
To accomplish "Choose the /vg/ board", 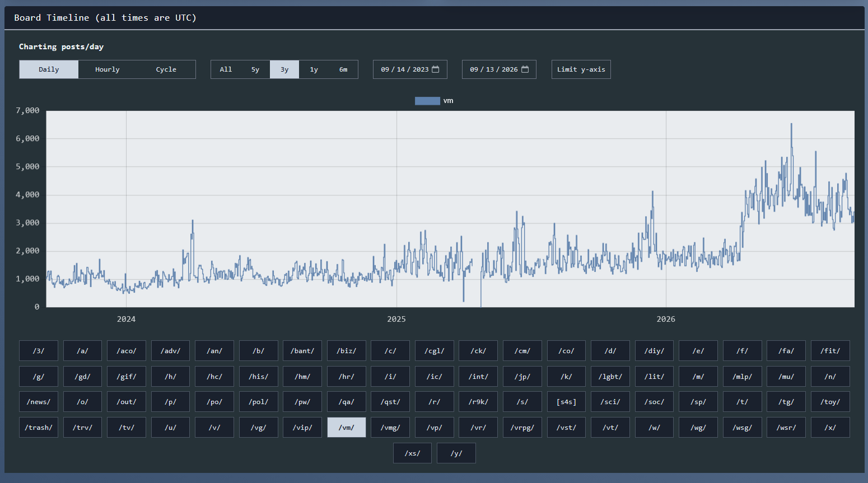I will [x=259, y=428].
